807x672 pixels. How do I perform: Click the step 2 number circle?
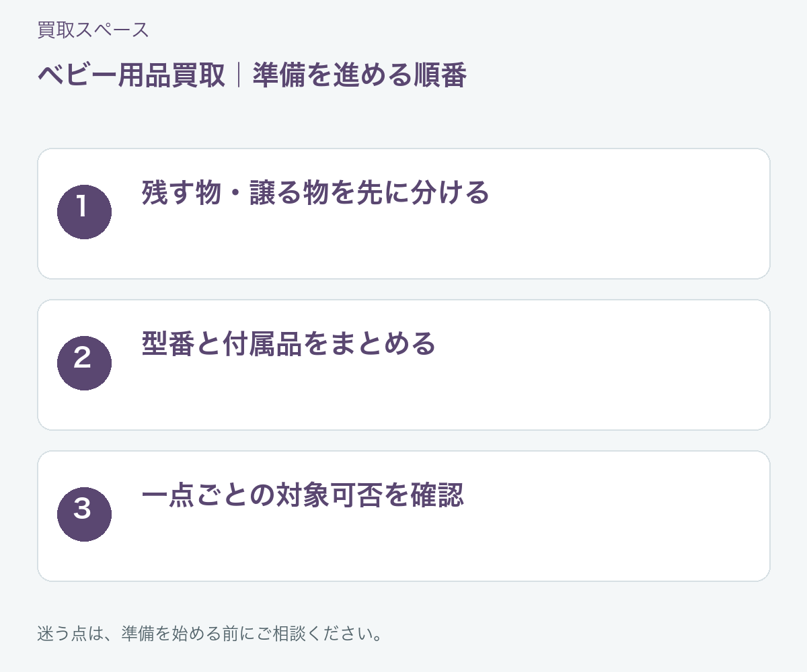point(84,363)
